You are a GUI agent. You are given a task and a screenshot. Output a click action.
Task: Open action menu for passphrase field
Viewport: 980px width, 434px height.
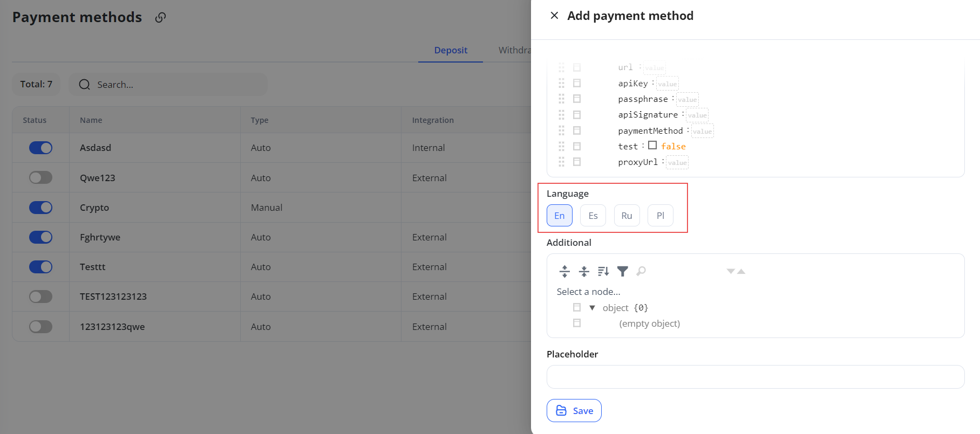pyautogui.click(x=577, y=99)
